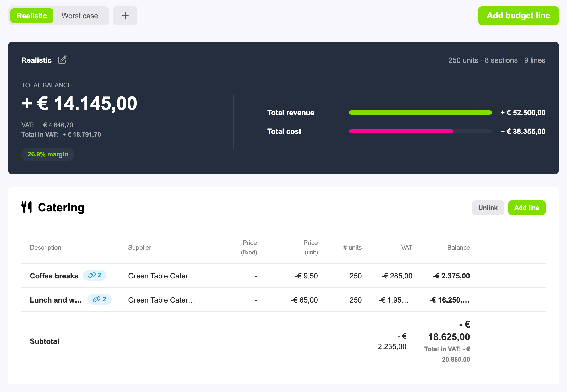Click the -€ 9,50 unit price

pos(306,276)
